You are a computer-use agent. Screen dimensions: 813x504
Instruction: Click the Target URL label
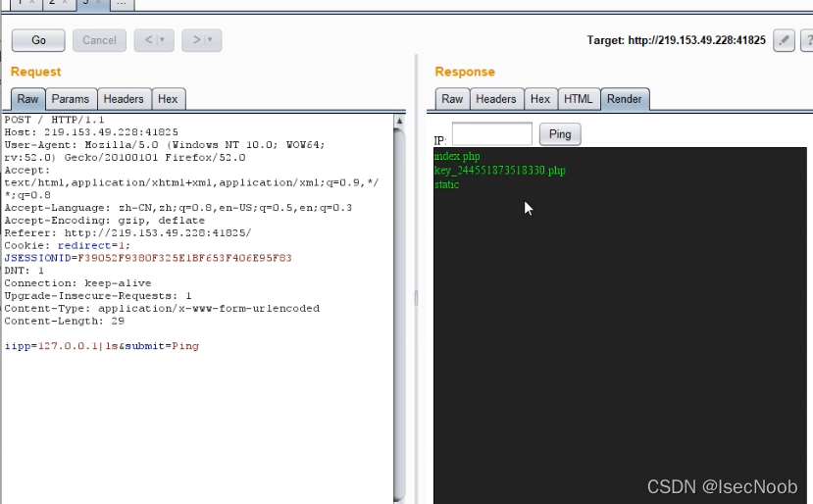676,40
